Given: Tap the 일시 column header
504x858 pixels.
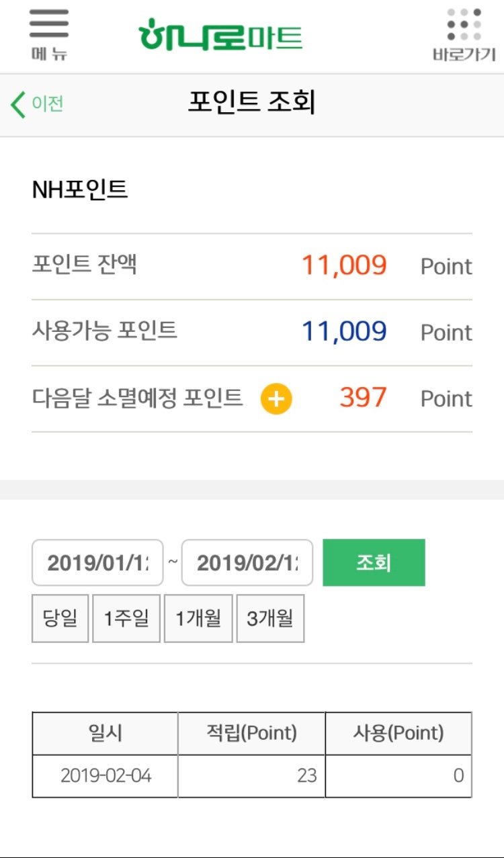Looking at the screenshot, I should point(106,733).
